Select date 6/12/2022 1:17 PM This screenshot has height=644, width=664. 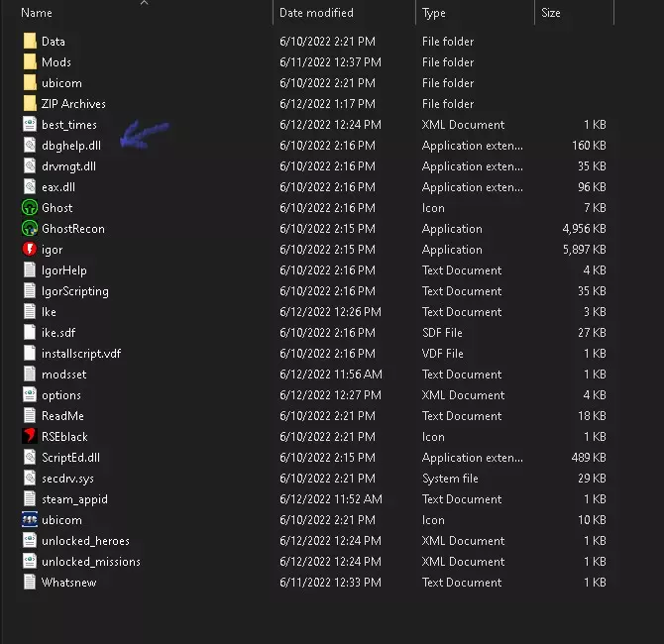tap(327, 104)
